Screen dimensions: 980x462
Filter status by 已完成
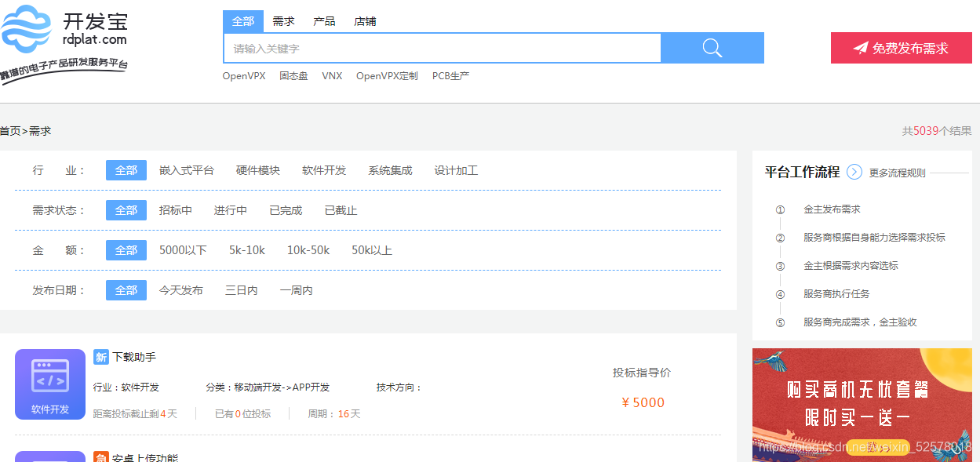[286, 210]
